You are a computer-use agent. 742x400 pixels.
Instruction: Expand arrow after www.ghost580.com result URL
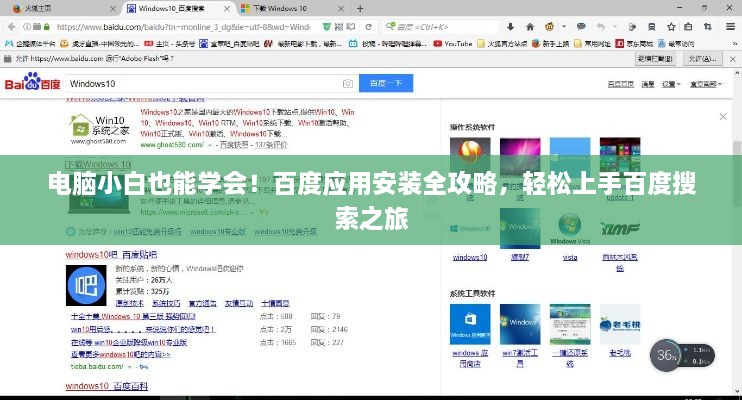click(x=210, y=145)
